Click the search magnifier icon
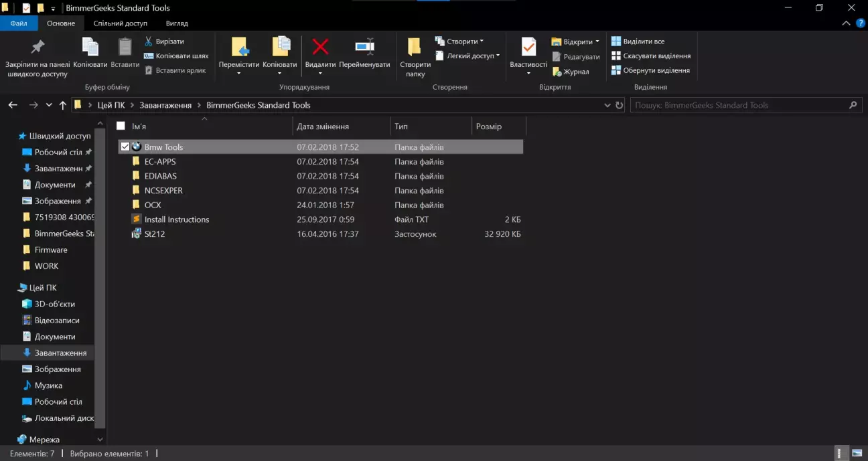 (x=853, y=105)
